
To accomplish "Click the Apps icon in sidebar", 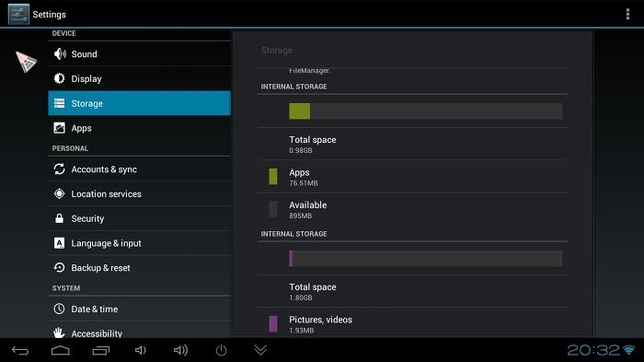I will pos(59,128).
